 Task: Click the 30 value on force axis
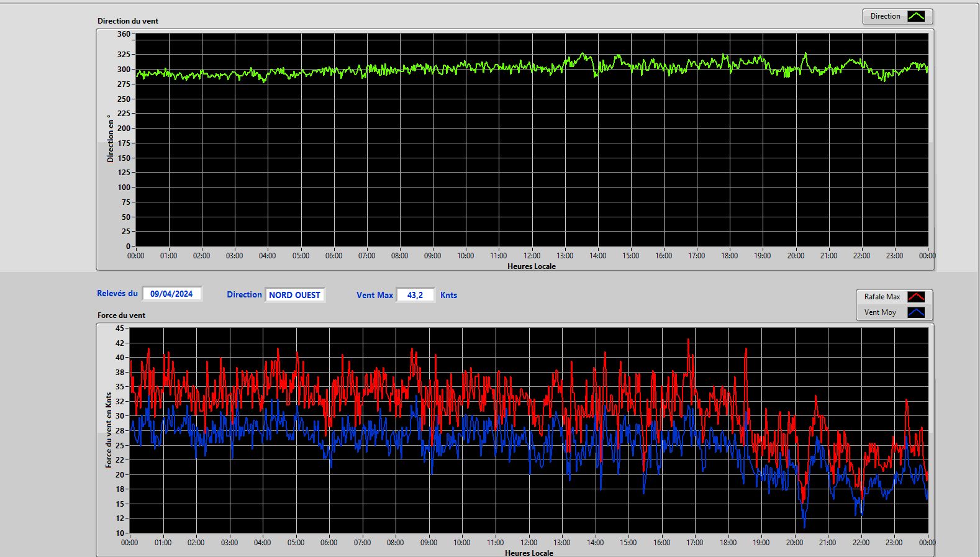point(120,416)
